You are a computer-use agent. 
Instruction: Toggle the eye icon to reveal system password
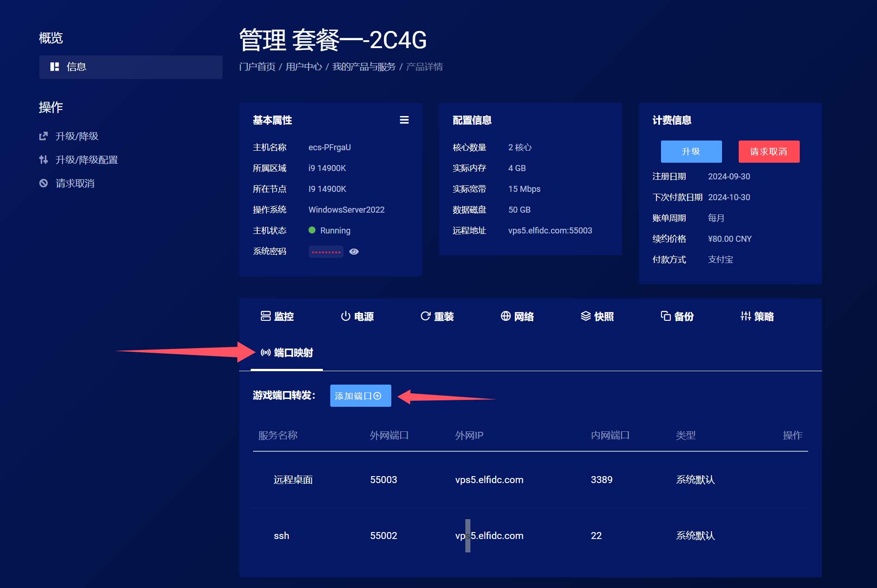click(354, 251)
